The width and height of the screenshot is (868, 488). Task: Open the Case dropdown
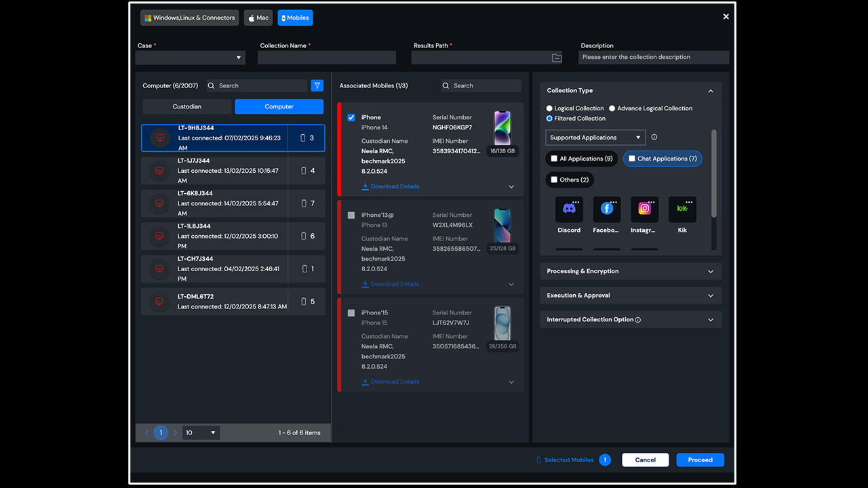(x=191, y=58)
